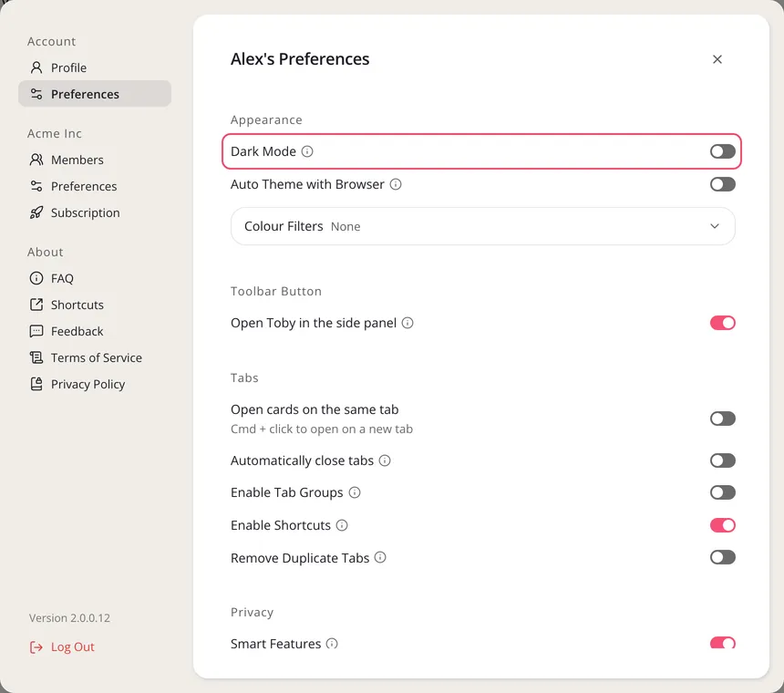The width and height of the screenshot is (784, 693).
Task: Click the About sidebar heading
Action: click(46, 252)
